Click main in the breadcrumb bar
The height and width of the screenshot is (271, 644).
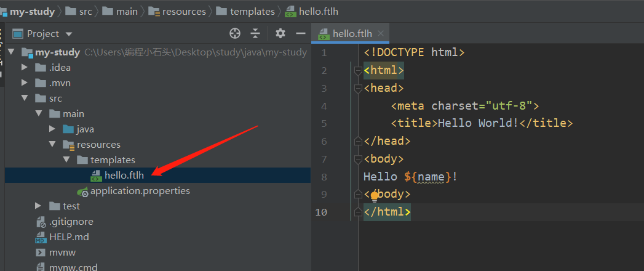127,12
